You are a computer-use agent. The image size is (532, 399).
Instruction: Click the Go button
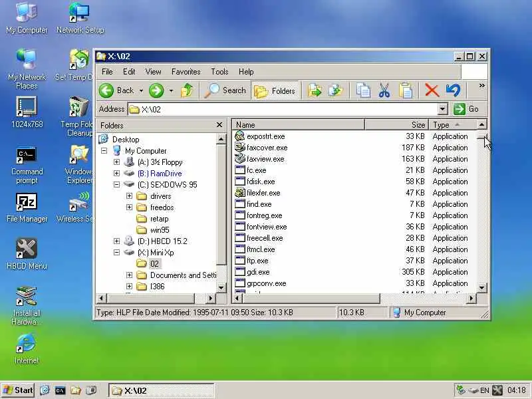click(x=466, y=109)
